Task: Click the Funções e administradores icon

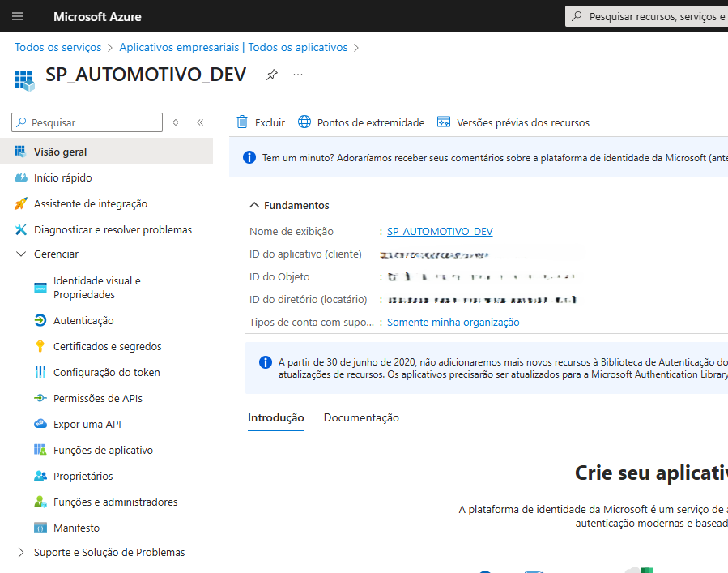Action: pos(40,502)
